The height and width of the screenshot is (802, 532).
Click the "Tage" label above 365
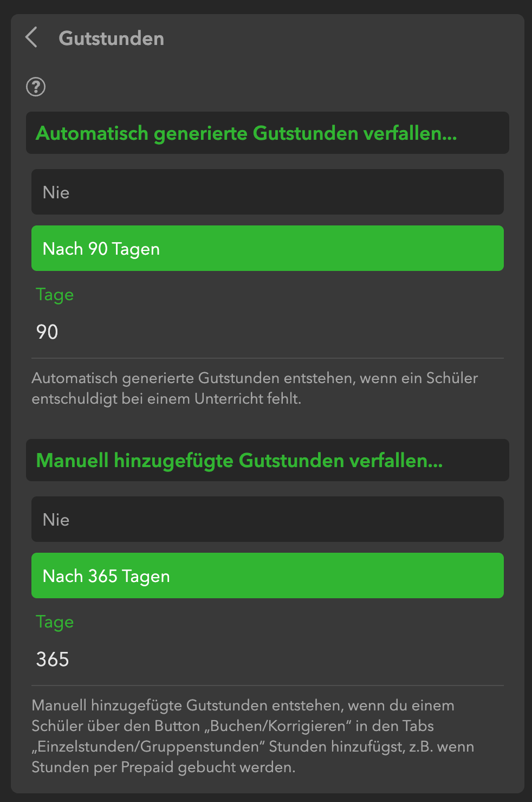[55, 622]
